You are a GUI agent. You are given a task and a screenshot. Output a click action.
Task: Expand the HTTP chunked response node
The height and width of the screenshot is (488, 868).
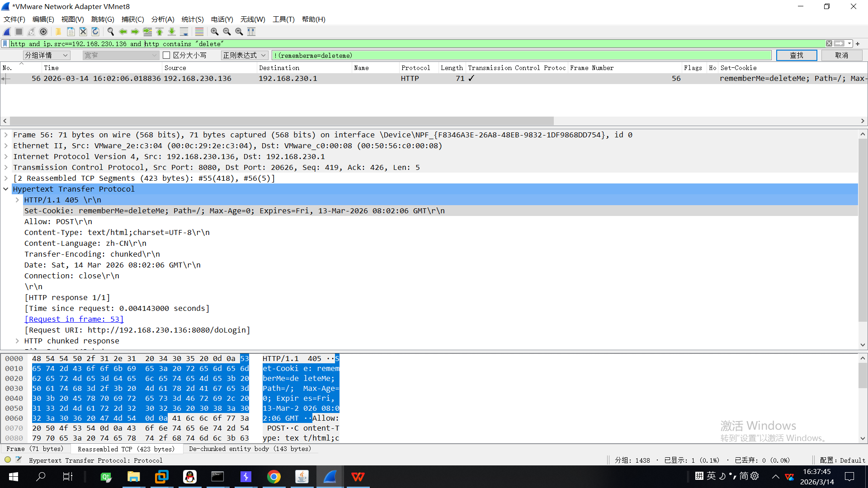pos(17,341)
